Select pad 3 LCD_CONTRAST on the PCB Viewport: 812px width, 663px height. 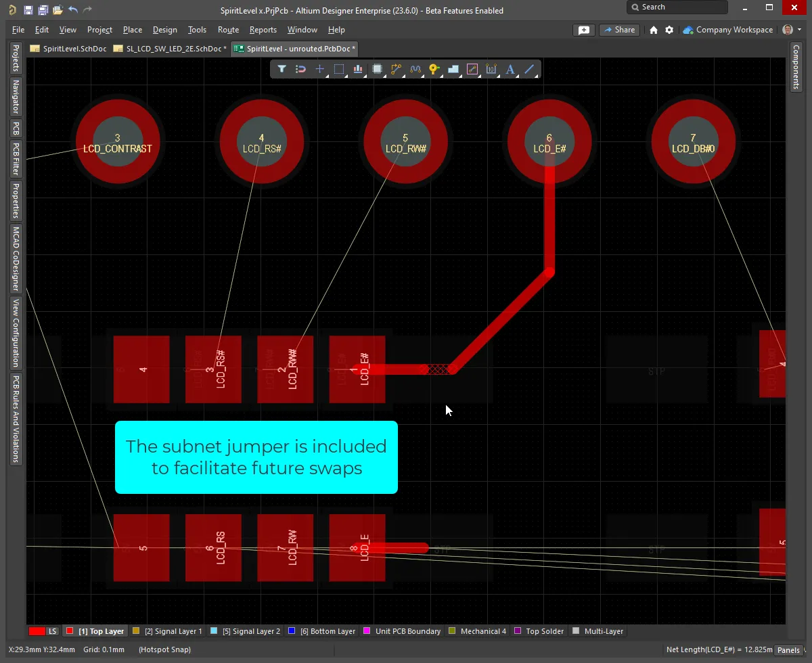118,141
